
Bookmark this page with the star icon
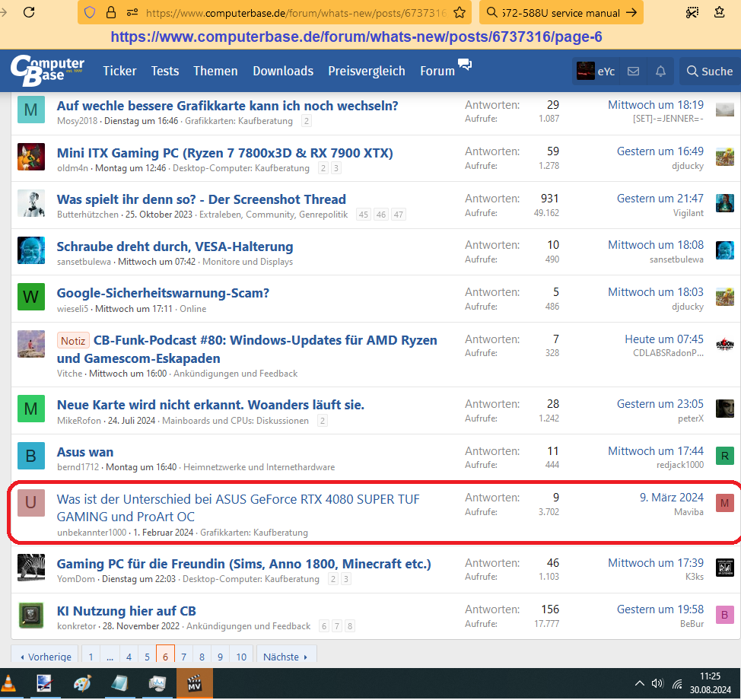click(x=460, y=13)
